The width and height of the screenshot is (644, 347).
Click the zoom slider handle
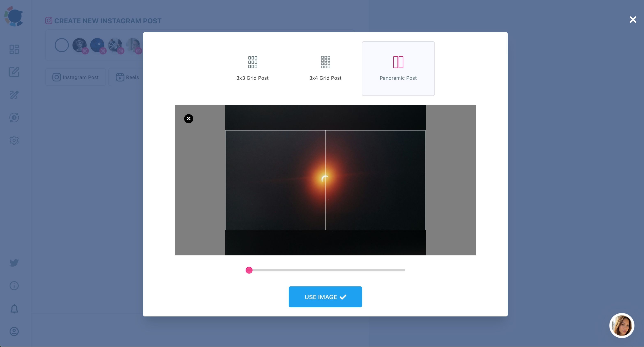[x=249, y=270]
